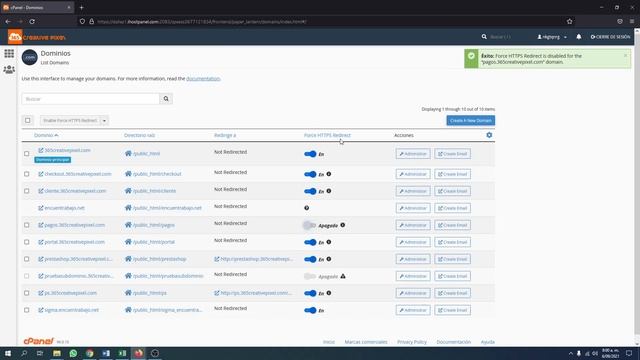Open the cPanel applications grid icon
640x360 pixels.
(x=9, y=53)
